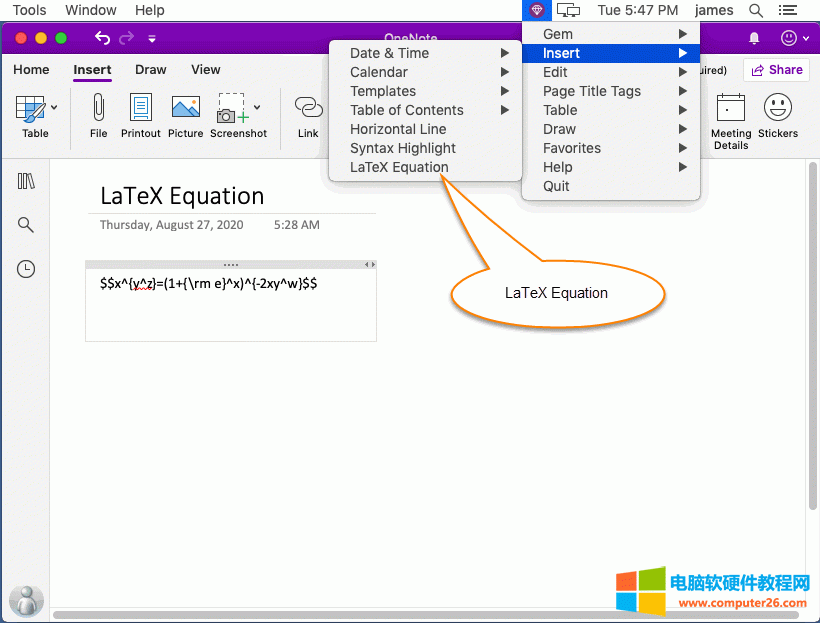Screen dimensions: 820x623
Task: Open the Stickers smiley icon
Action: coord(778,108)
